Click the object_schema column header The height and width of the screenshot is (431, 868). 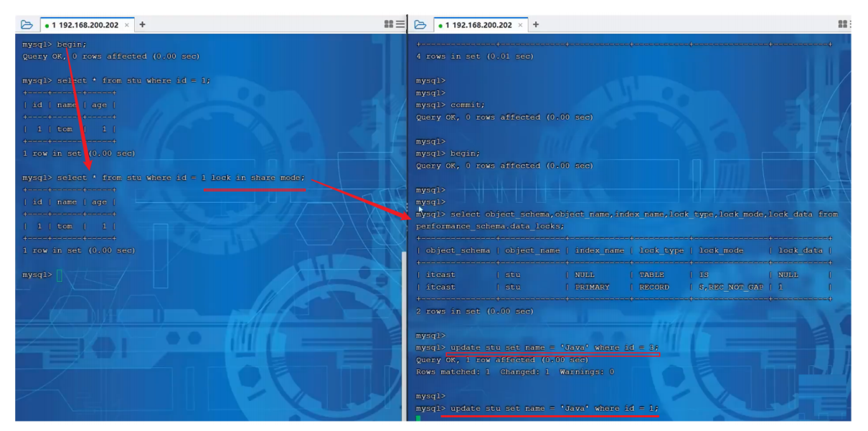coord(458,250)
